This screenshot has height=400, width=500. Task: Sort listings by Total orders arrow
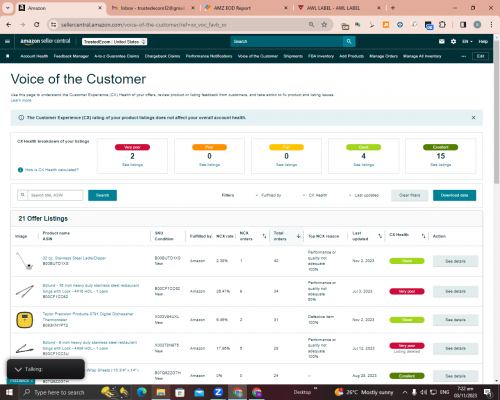point(299,236)
